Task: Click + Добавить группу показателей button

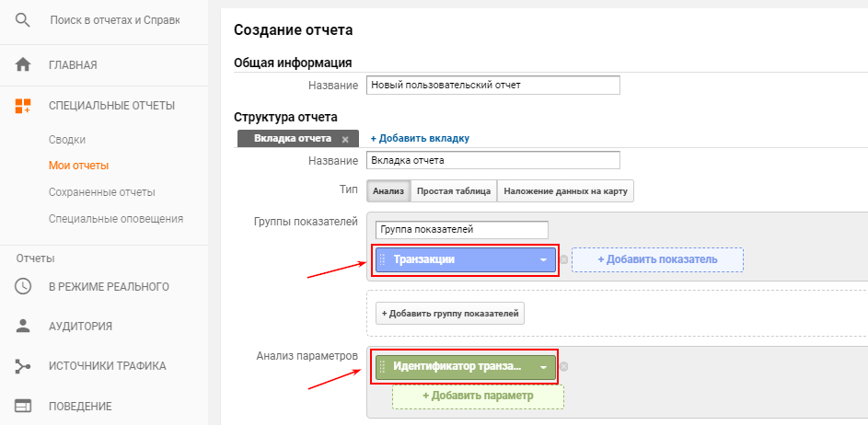Action: coord(450,313)
